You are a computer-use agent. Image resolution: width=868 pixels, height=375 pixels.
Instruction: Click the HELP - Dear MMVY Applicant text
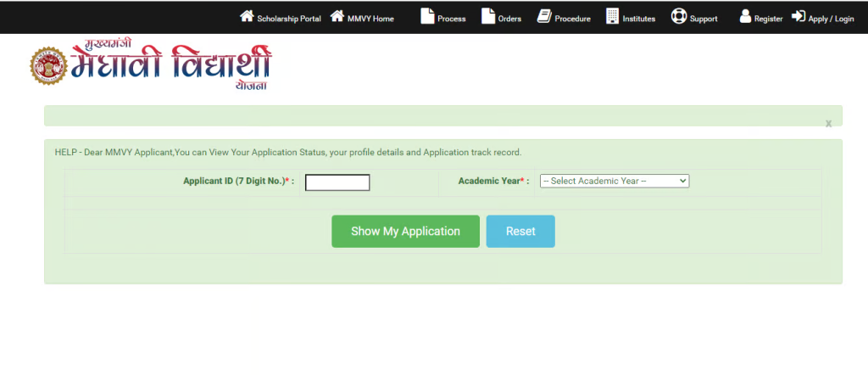(288, 152)
